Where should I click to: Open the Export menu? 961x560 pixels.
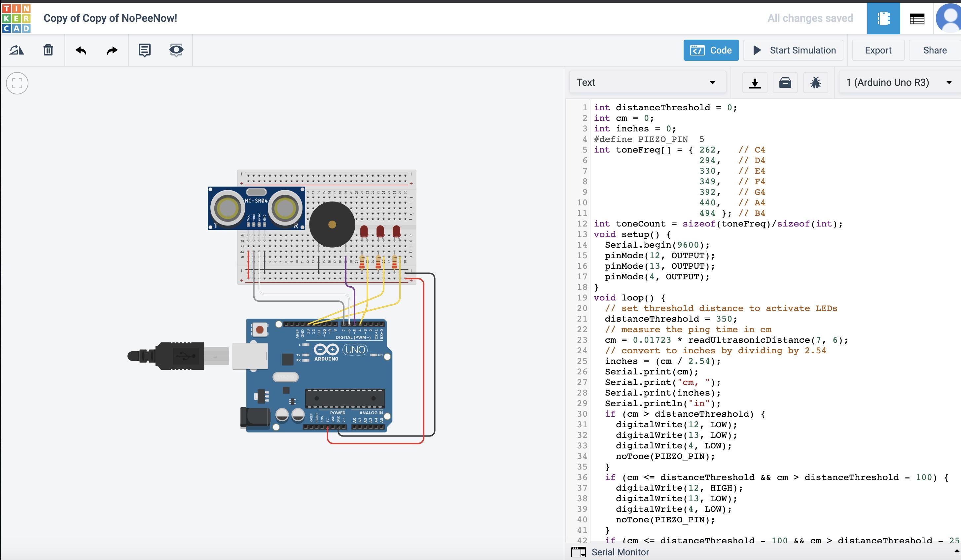878,50
